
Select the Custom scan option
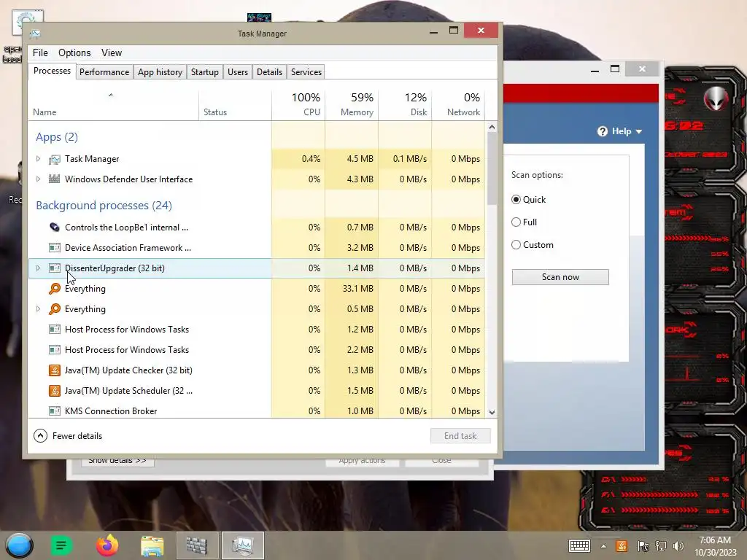[516, 245]
